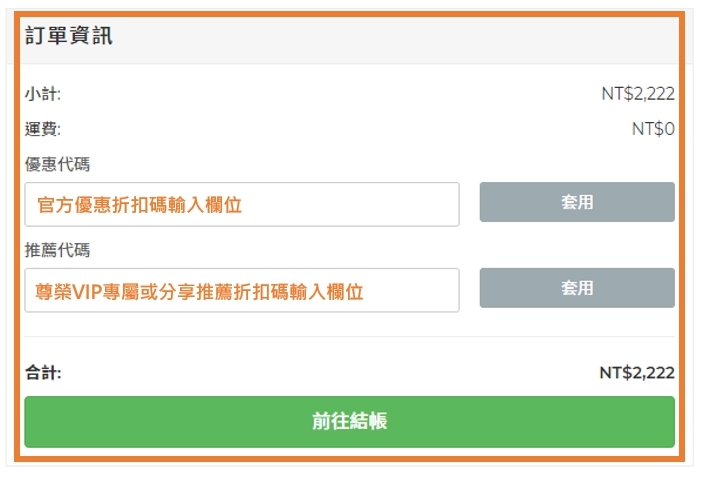
Task: Select the 運費 label
Action: point(43,129)
